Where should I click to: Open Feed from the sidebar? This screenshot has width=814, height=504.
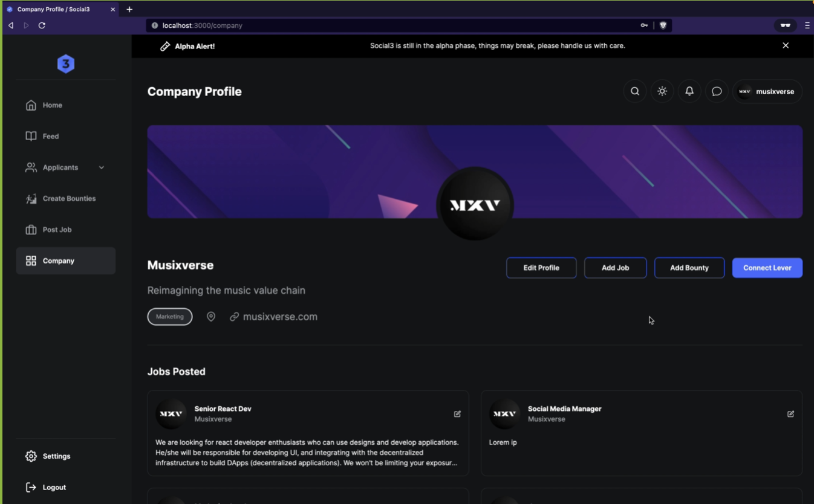point(51,137)
